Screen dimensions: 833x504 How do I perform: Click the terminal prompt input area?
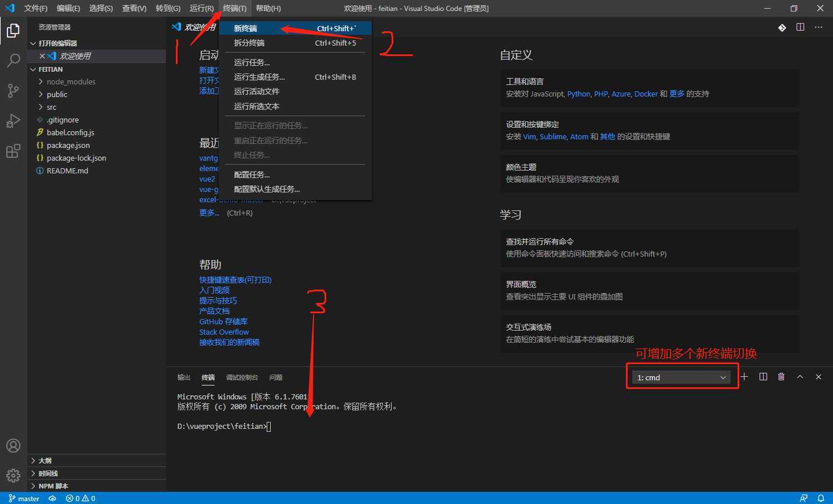[269, 427]
